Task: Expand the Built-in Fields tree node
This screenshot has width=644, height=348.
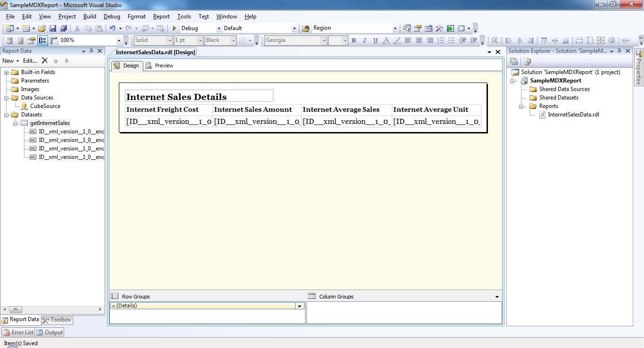Action: click(7, 73)
